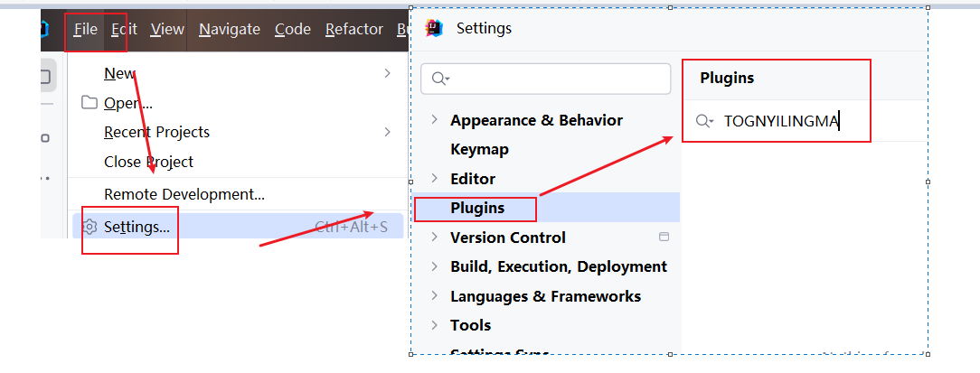Open the Navigate menu
The width and height of the screenshot is (980, 373).
tap(230, 29)
